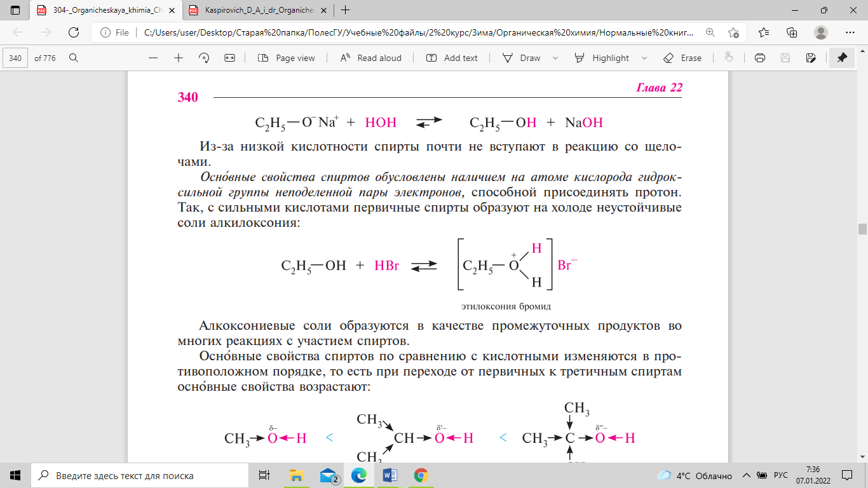Open the Favorites list
Viewport: 868px width, 488px height.
764,32
